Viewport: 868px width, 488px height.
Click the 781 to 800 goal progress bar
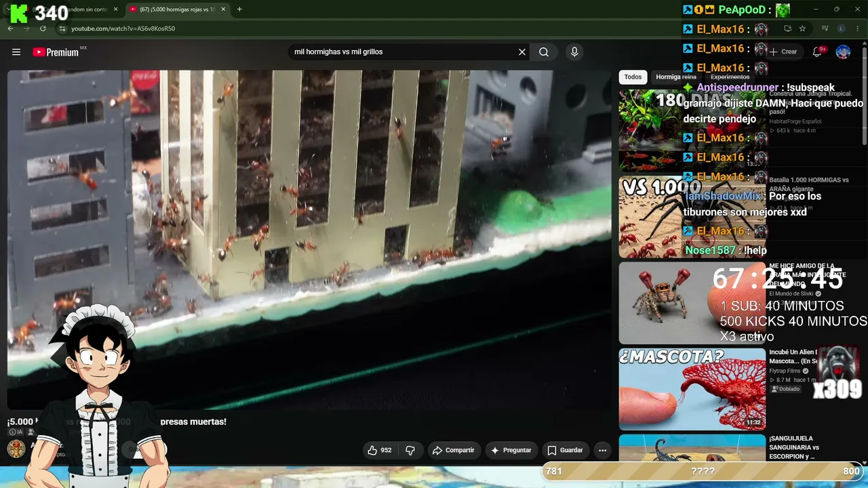coord(703,471)
